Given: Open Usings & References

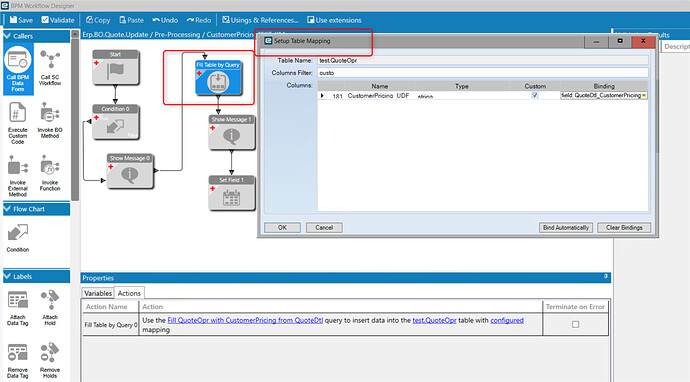Looking at the screenshot, I should click(260, 20).
